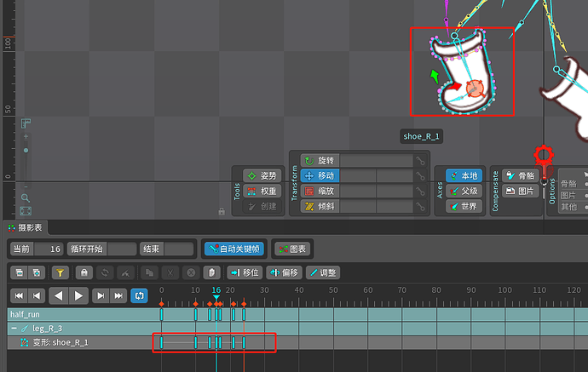Switch to the 摄影表 dopesheet tab

(x=26, y=227)
